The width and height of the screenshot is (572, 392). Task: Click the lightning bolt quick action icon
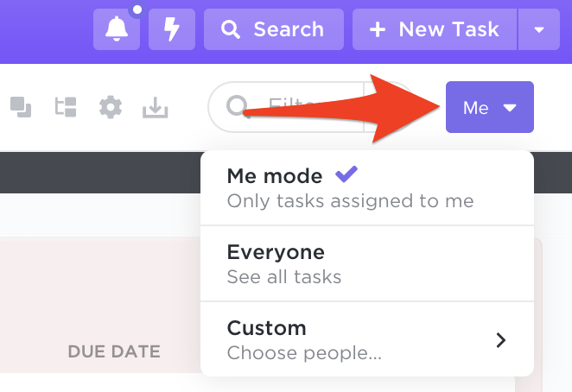click(x=172, y=30)
